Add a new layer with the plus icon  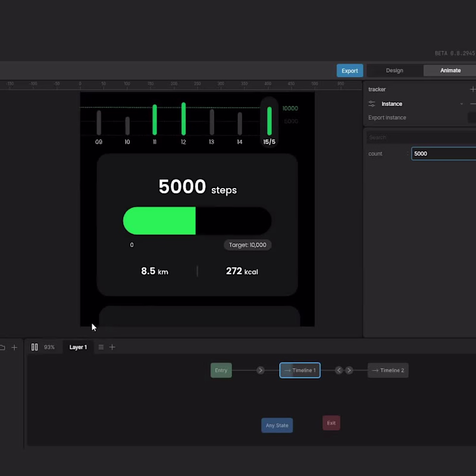(x=112, y=347)
